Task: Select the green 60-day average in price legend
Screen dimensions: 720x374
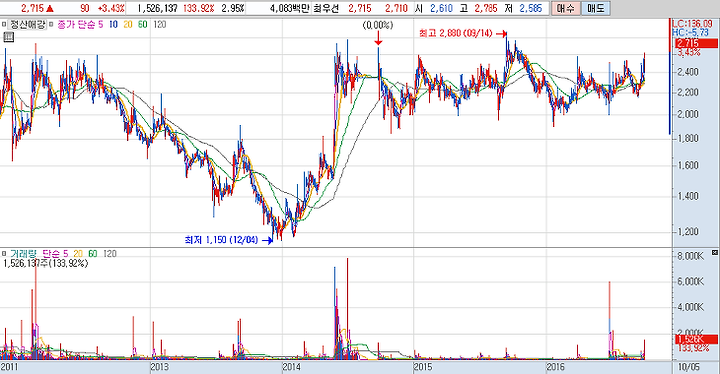Action: tap(143, 25)
